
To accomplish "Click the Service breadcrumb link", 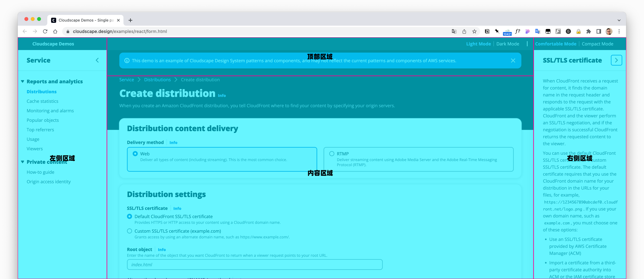I will 127,80.
